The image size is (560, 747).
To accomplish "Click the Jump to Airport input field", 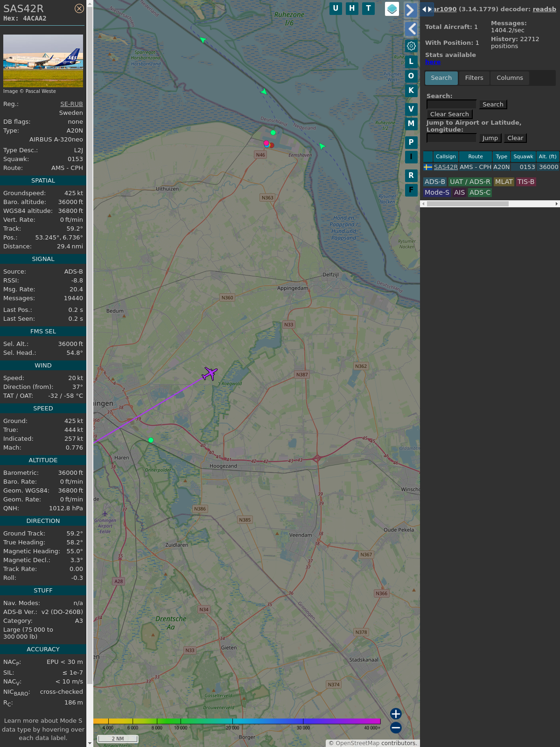I will pyautogui.click(x=451, y=138).
